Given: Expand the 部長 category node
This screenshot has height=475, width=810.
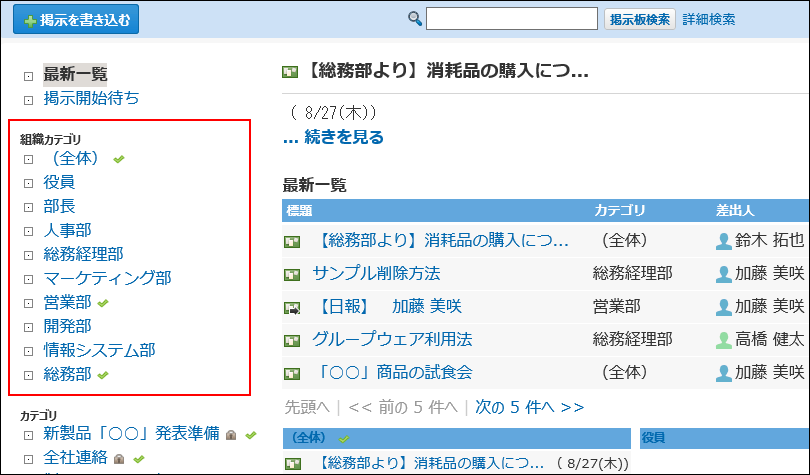Looking at the screenshot, I should [28, 208].
